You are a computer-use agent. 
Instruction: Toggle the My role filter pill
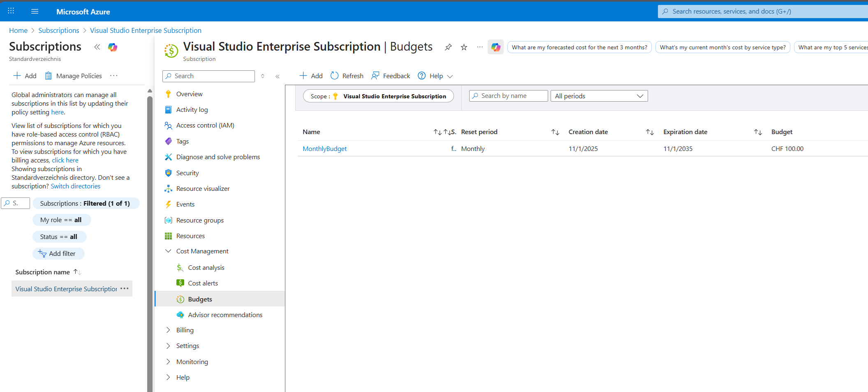point(61,220)
